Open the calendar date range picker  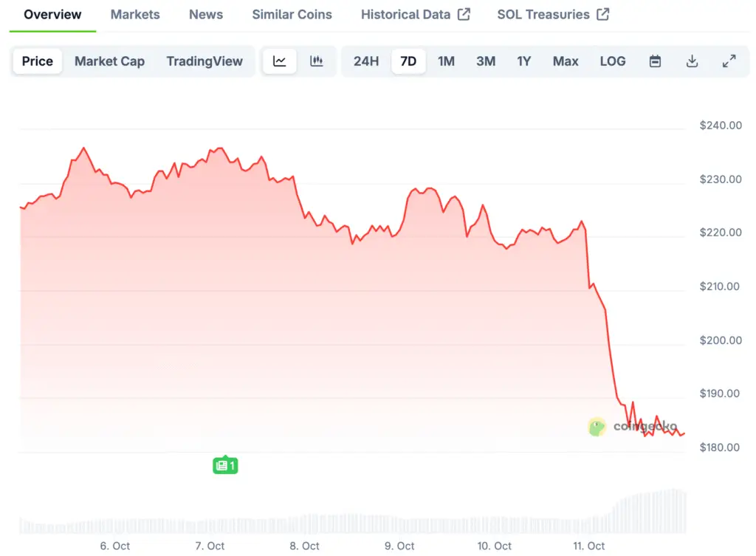(x=655, y=61)
